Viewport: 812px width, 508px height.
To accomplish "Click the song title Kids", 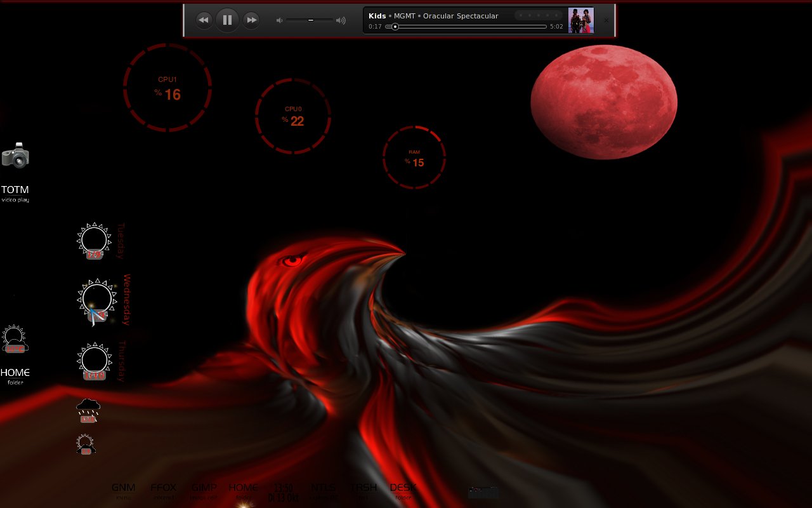I will click(377, 16).
